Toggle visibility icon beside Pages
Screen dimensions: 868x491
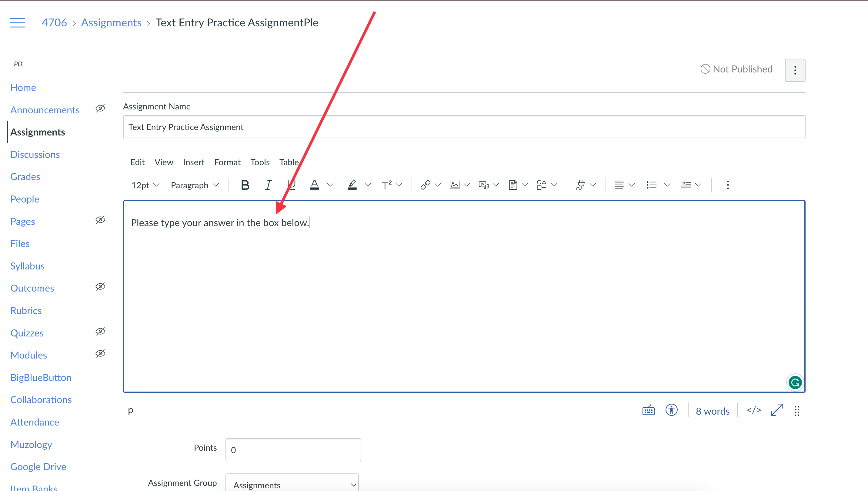(100, 220)
